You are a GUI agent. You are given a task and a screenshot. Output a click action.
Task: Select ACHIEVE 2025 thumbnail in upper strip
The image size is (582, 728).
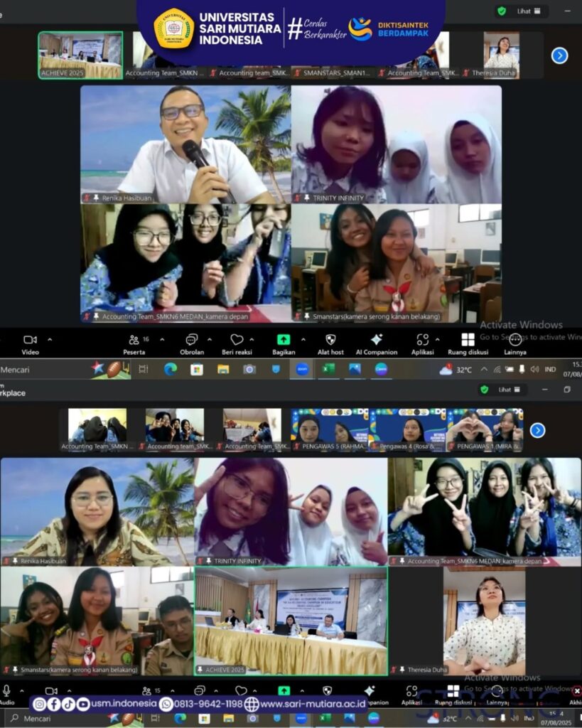pyautogui.click(x=80, y=55)
